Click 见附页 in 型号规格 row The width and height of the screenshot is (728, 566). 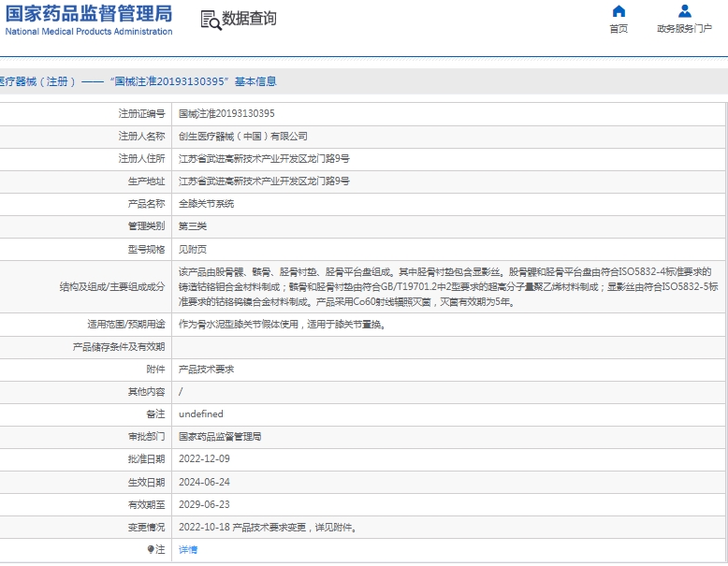193,250
